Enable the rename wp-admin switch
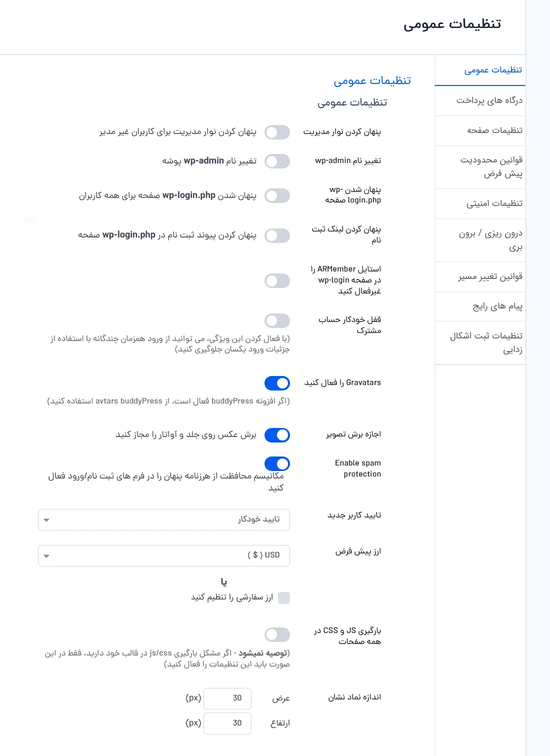Screen dimensions: 550x756 (277, 161)
